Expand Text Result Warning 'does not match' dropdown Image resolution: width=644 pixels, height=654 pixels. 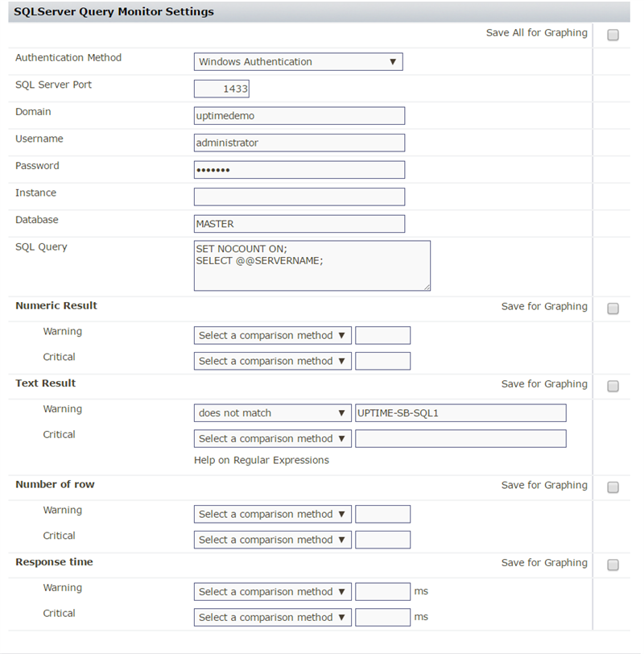(273, 413)
